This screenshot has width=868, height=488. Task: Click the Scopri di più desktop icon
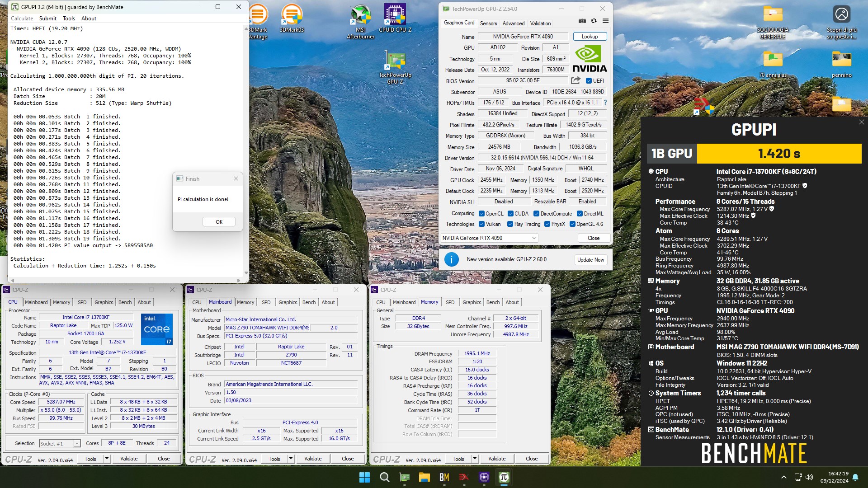841,22
